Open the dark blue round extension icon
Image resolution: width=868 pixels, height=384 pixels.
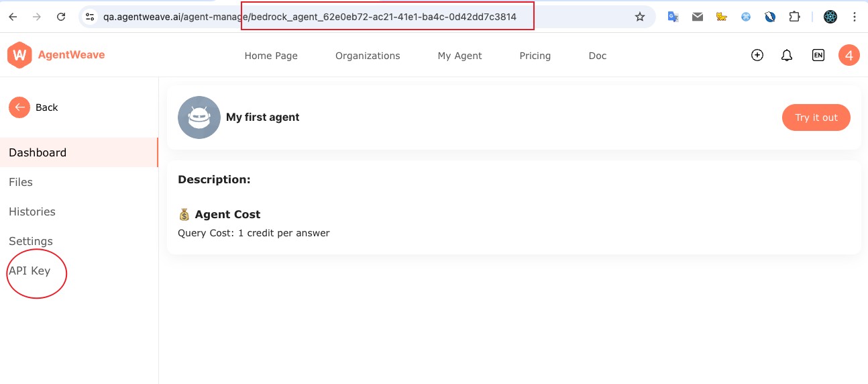(770, 17)
